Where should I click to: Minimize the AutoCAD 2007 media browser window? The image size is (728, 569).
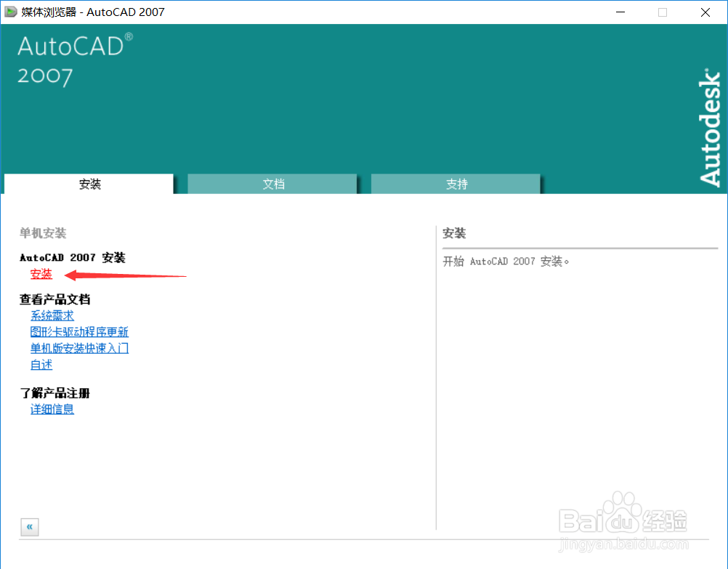620,12
